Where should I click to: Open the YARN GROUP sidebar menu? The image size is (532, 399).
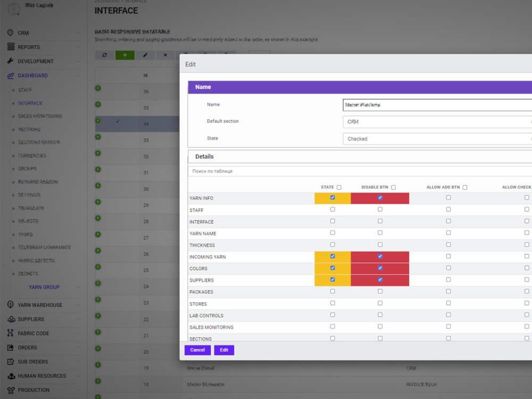[45, 287]
